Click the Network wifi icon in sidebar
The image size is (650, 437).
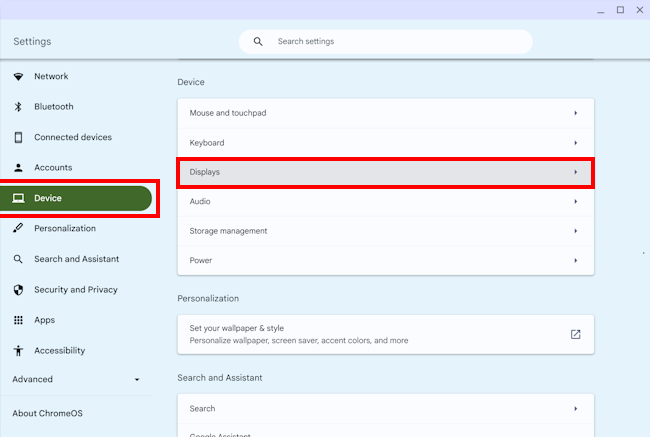pos(18,77)
